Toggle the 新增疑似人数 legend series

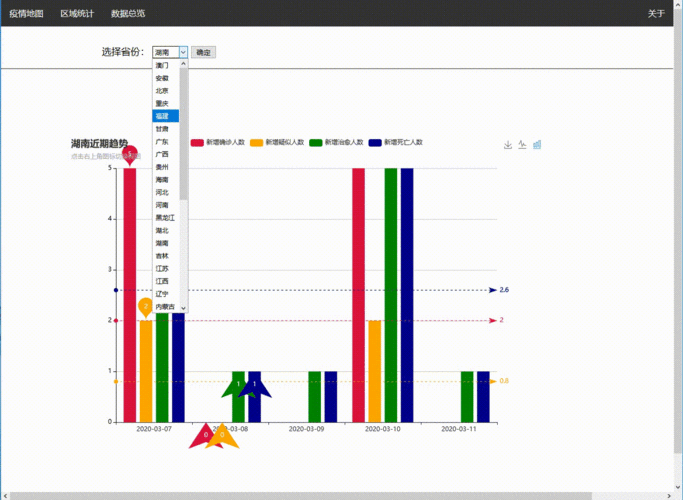277,142
